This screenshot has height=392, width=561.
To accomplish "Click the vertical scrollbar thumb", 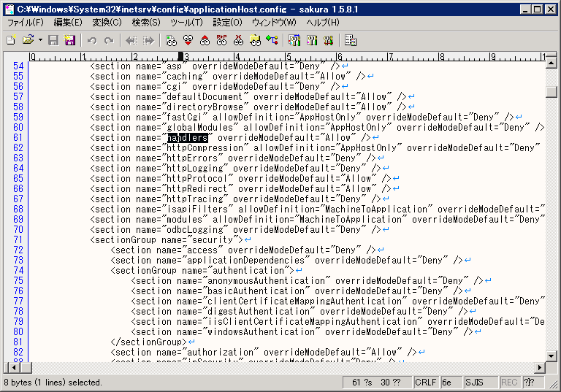I will point(552,91).
